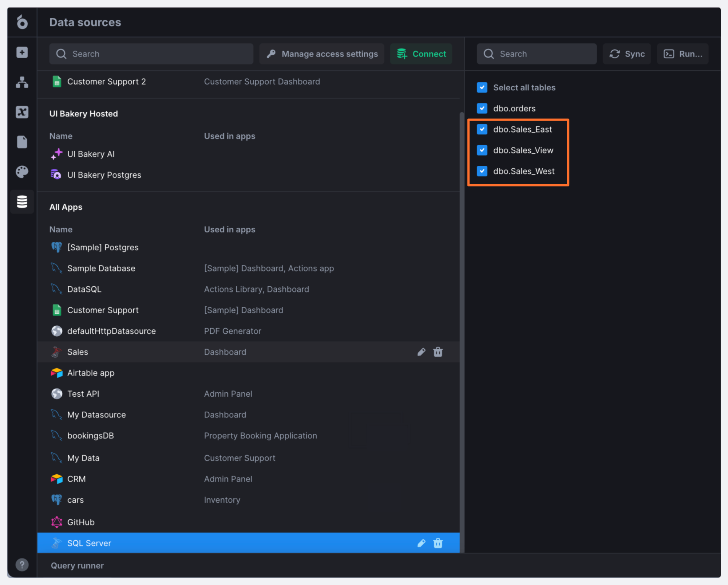Open the variables sidebar icon
The height and width of the screenshot is (585, 728).
(x=22, y=112)
